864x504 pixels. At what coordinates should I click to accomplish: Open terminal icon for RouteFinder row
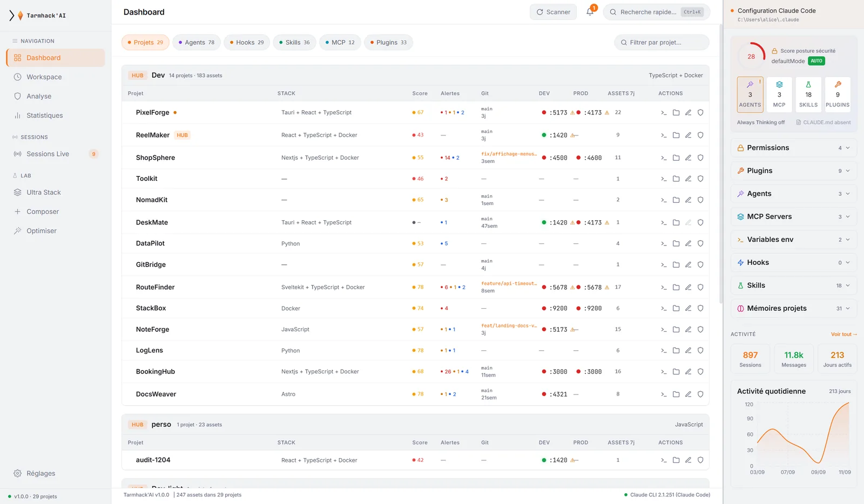point(664,288)
